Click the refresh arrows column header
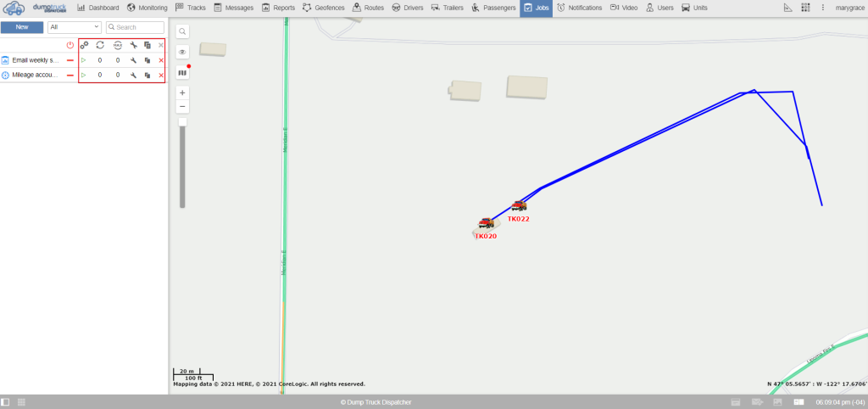Image resolution: width=868 pixels, height=409 pixels. click(x=100, y=45)
